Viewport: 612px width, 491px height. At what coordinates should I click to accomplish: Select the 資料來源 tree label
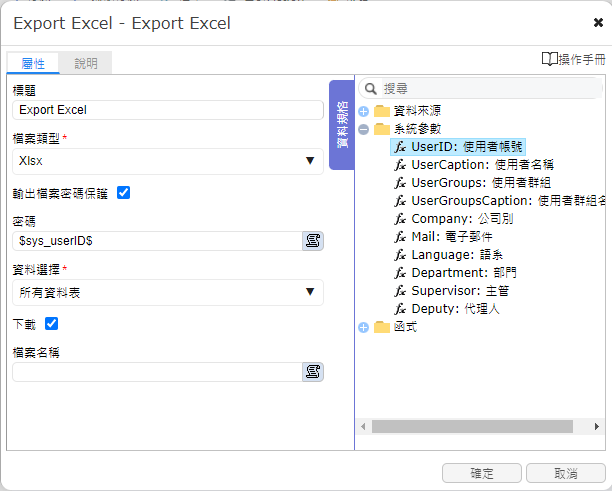pos(417,111)
